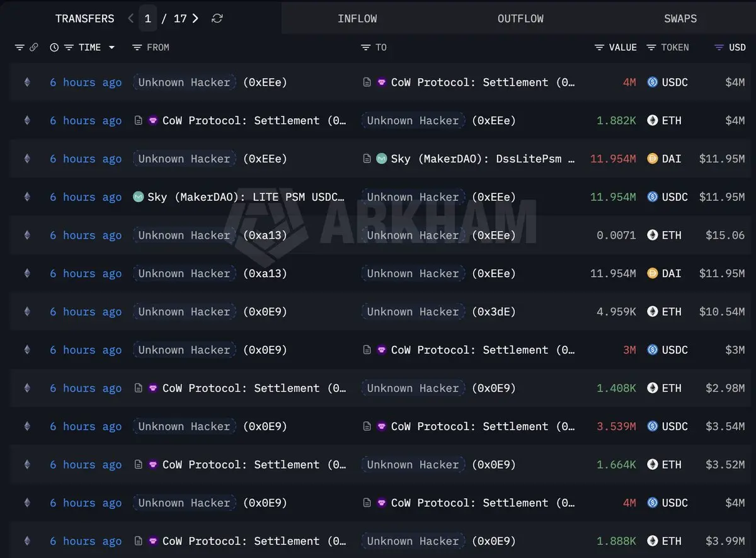Click the $2.98M USD amount
Image resolution: width=756 pixels, height=558 pixels.
(725, 388)
